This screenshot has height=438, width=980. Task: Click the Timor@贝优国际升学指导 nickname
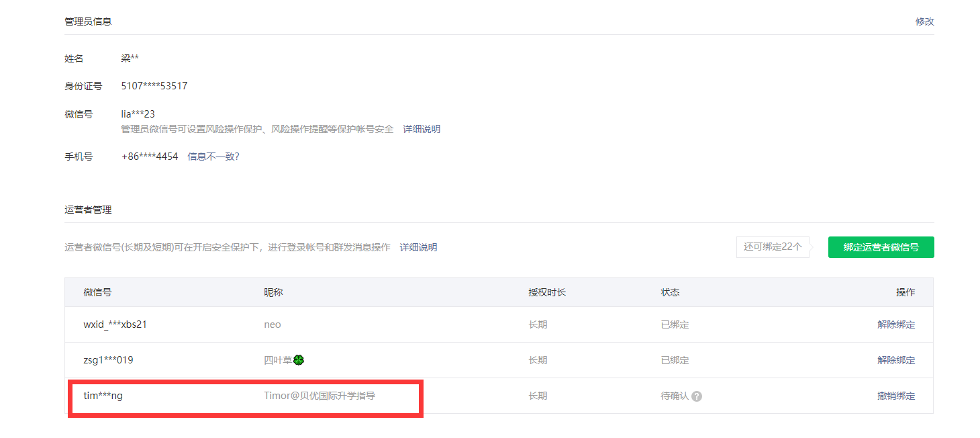320,396
